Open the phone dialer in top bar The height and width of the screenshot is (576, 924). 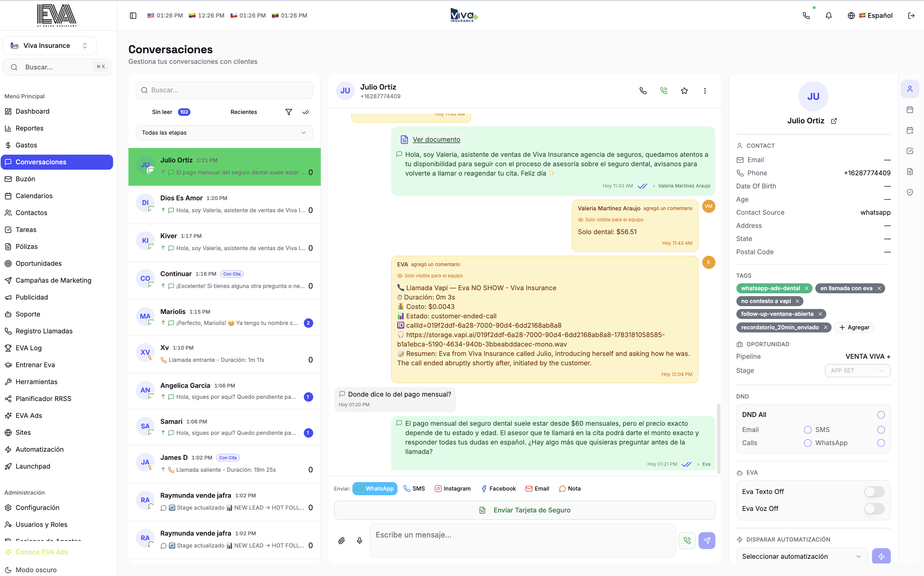pos(806,16)
